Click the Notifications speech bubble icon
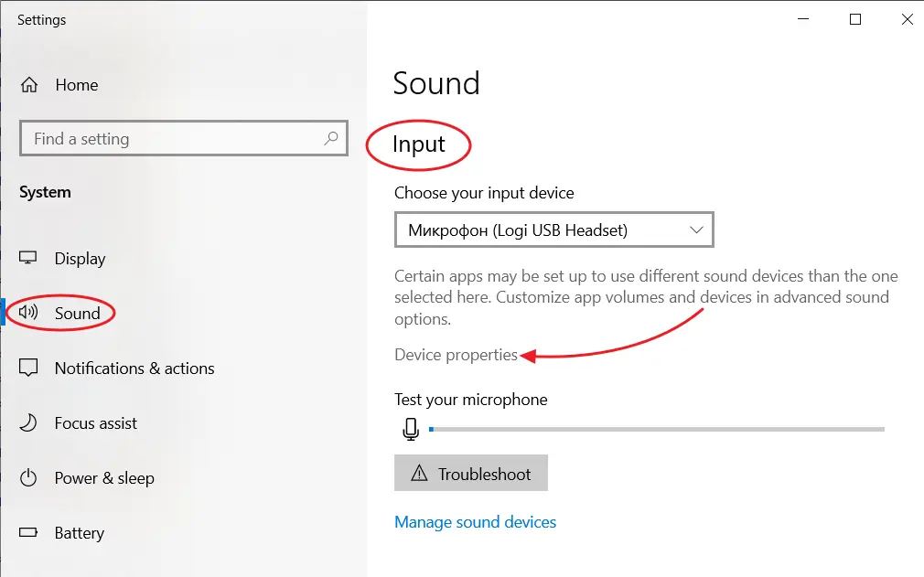924x577 pixels. pyautogui.click(x=29, y=369)
